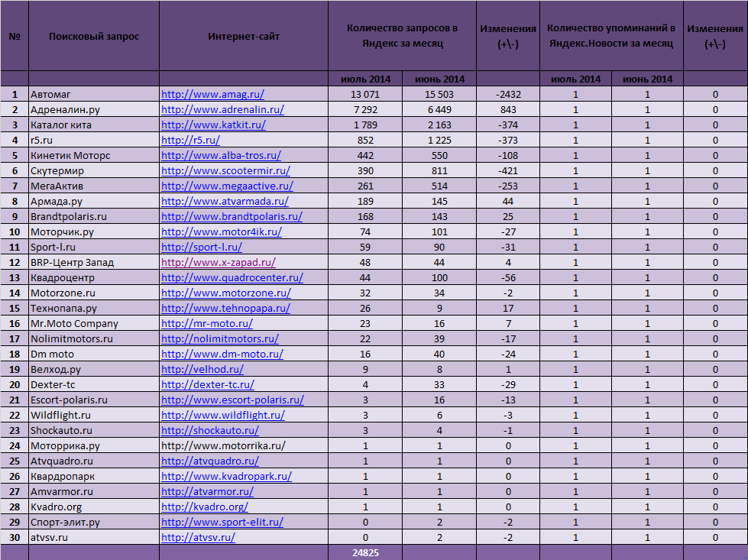This screenshot has height=560, width=748.
Task: Select the Адреналин.ру cell
Action: [x=94, y=110]
